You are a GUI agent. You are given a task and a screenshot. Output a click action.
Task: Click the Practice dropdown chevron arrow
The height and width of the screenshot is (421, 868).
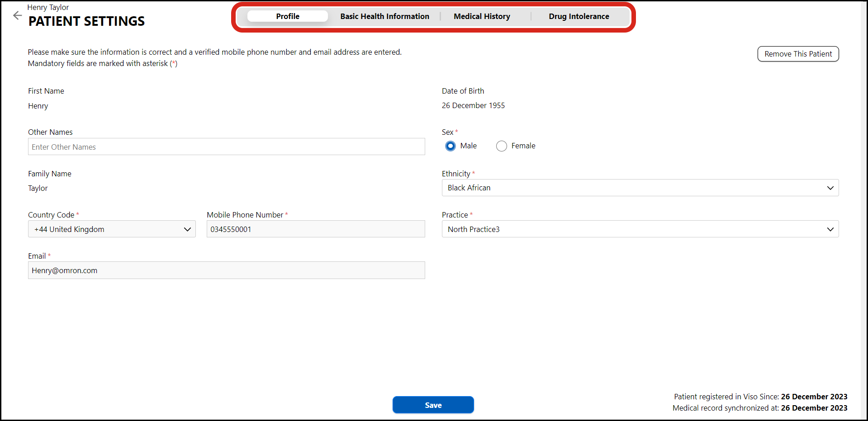(x=830, y=229)
